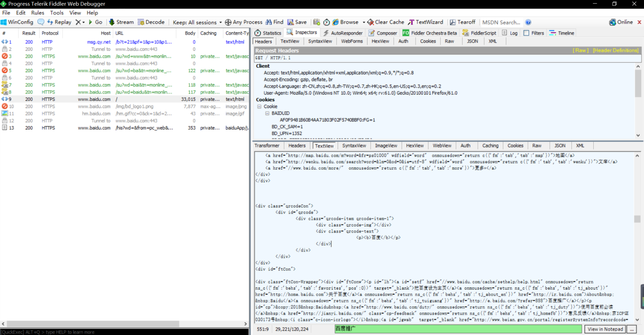Click the Online status indicator
The width and height of the screenshot is (644, 335).
(x=621, y=22)
